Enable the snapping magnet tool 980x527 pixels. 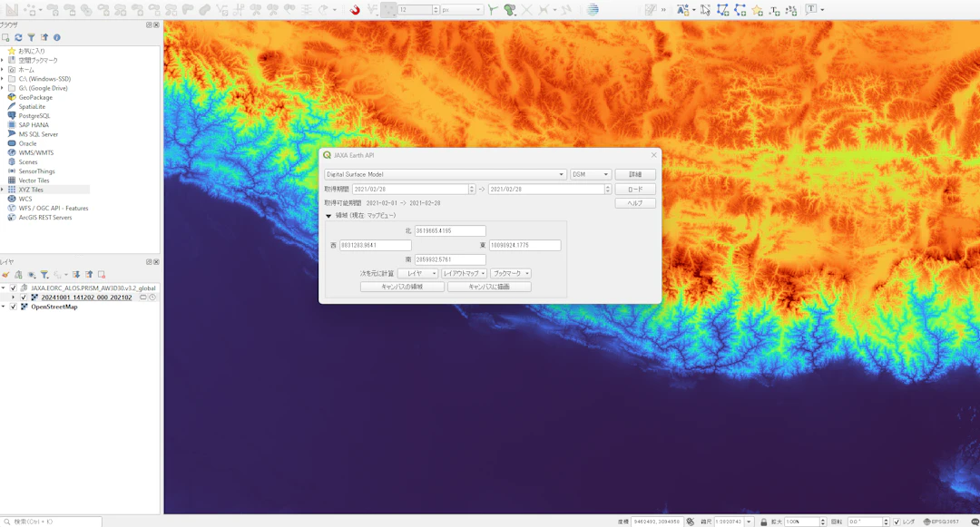tap(355, 10)
